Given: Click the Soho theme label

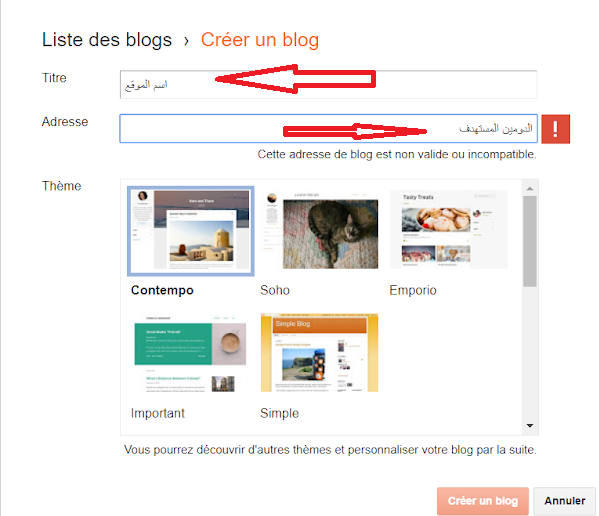Looking at the screenshot, I should [x=275, y=290].
